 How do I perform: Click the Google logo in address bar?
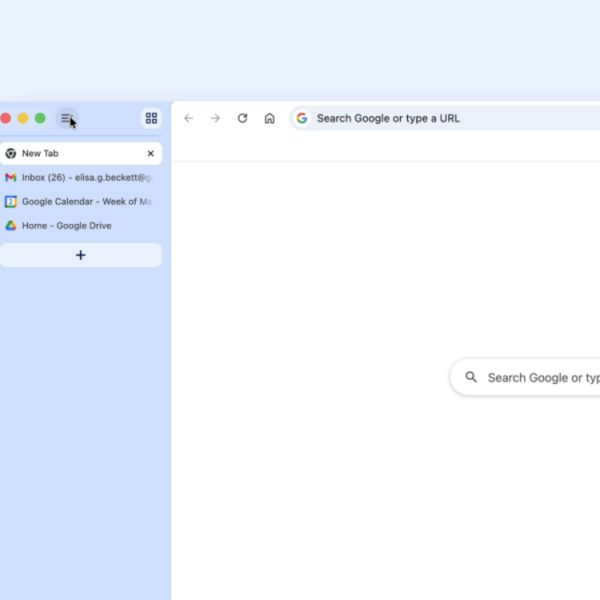tap(302, 118)
